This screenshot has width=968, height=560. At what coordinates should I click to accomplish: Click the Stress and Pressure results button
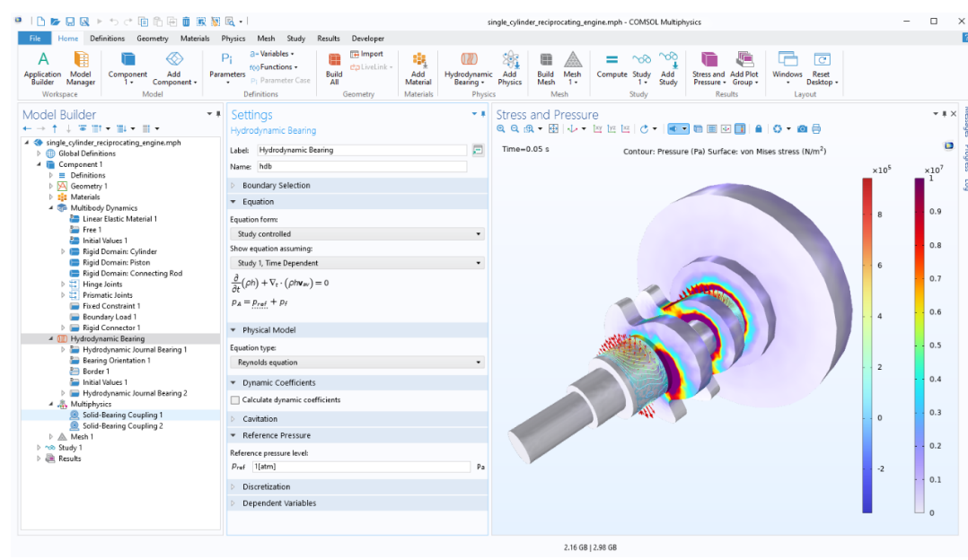708,68
